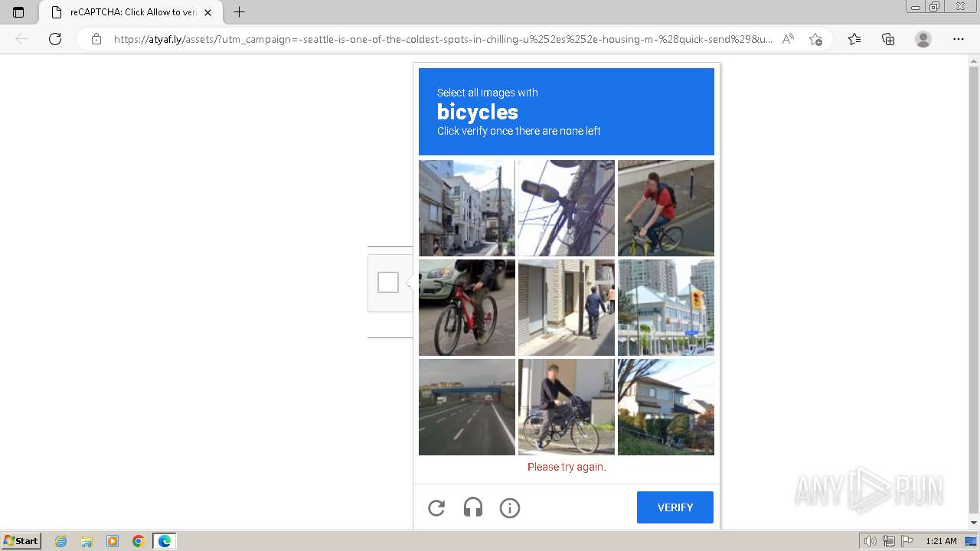Viewport: 980px width, 551px height.
Task: Open the browser profile avatar
Action: (923, 39)
